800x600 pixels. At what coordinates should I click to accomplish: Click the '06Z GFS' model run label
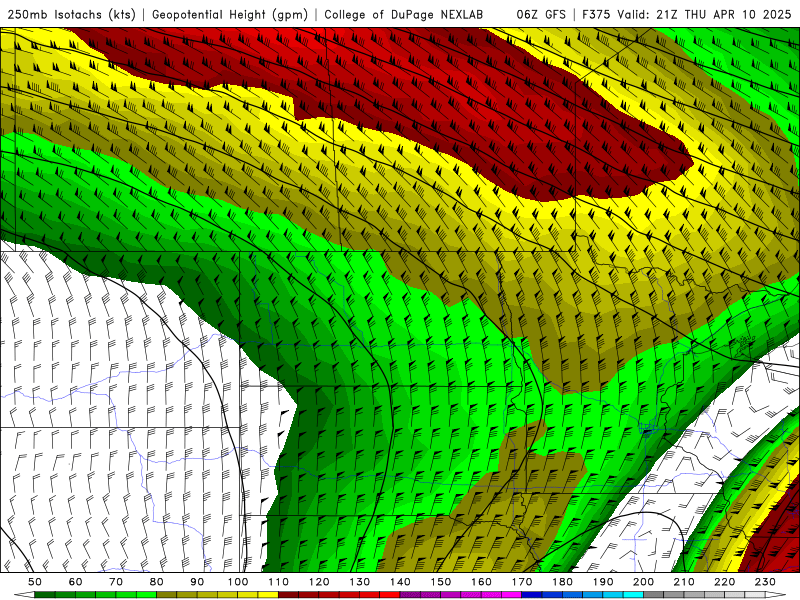[x=541, y=15]
